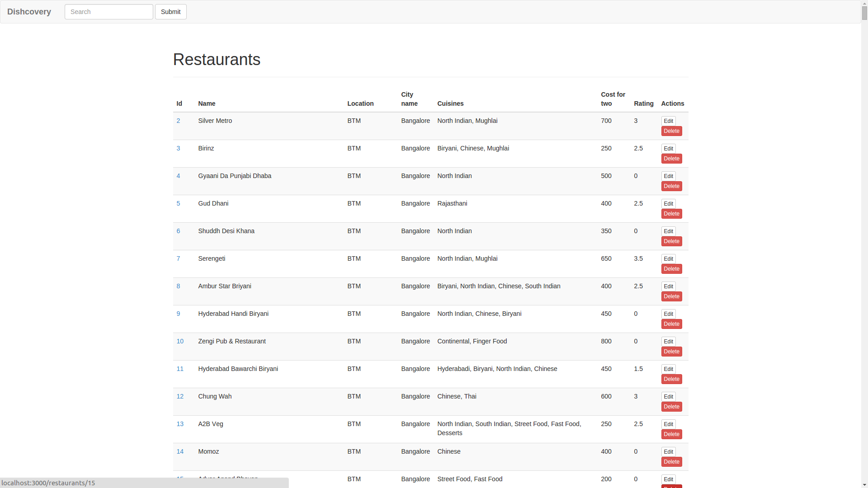Open restaurant Id 10 link
868x488 pixels.
tap(180, 341)
